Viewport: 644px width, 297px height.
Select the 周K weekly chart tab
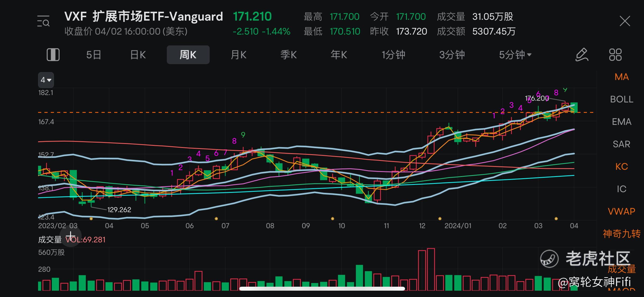(x=188, y=55)
